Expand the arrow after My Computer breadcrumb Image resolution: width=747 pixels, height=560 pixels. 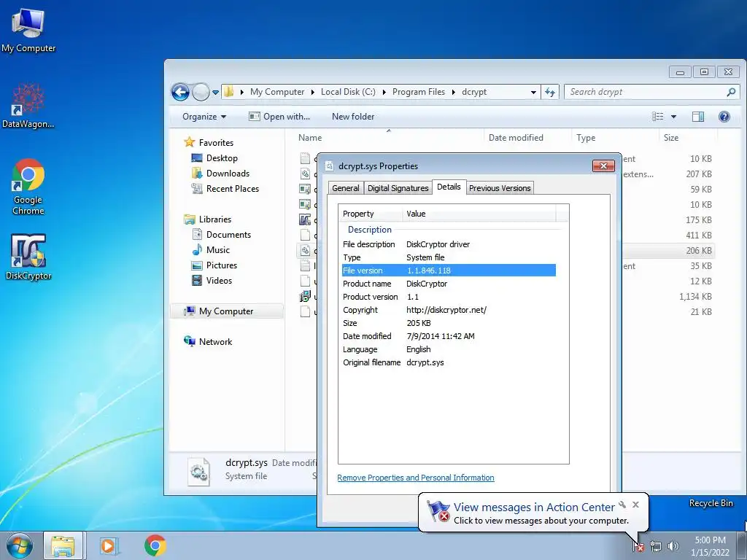coord(312,92)
